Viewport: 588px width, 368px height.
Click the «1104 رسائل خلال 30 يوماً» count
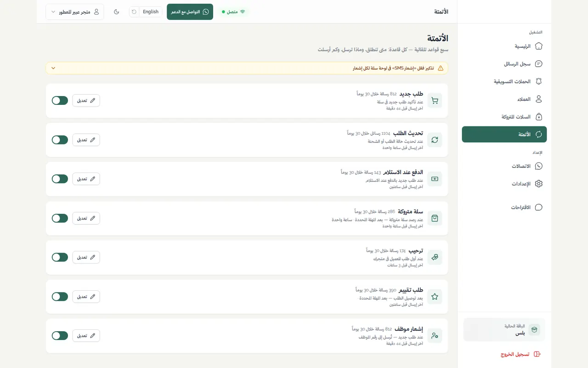[368, 133]
